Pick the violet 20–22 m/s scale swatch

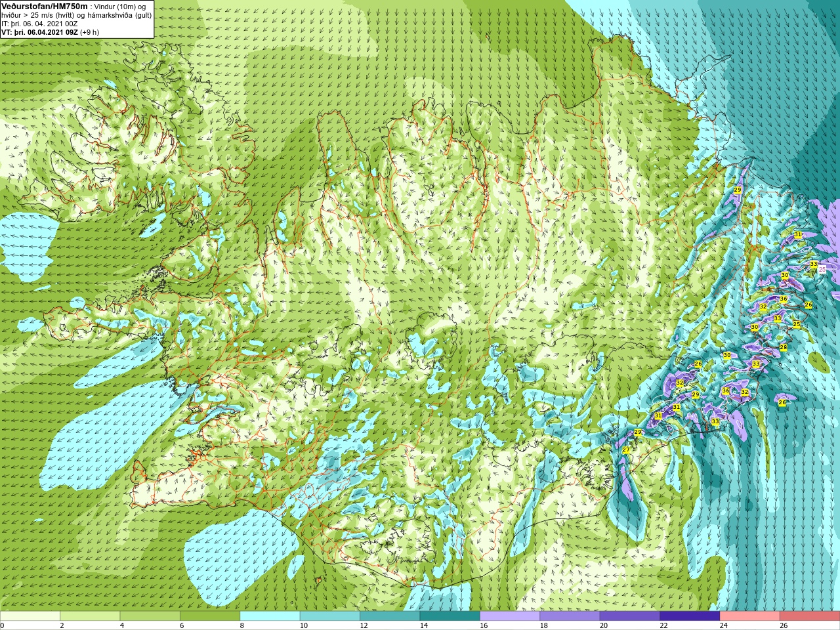630,616
